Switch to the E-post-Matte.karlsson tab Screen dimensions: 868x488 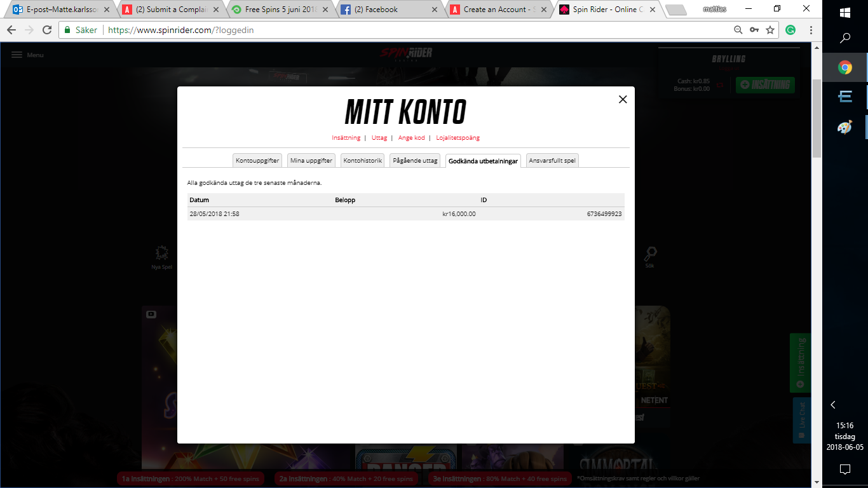tap(61, 10)
